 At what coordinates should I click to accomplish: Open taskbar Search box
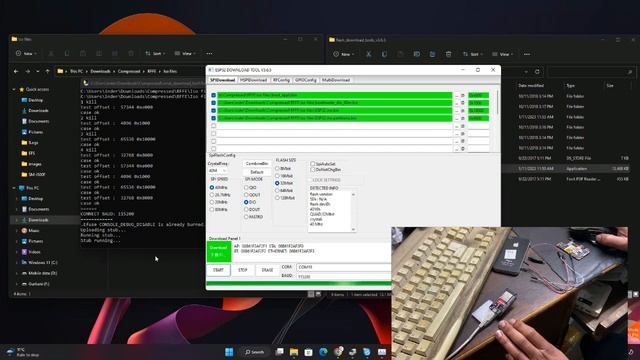click(254, 351)
